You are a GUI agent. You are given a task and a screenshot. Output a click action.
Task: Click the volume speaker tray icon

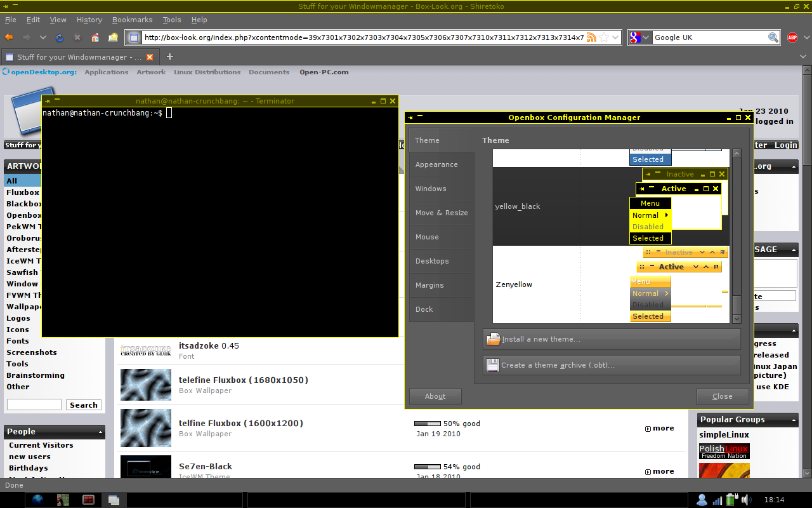(746, 500)
